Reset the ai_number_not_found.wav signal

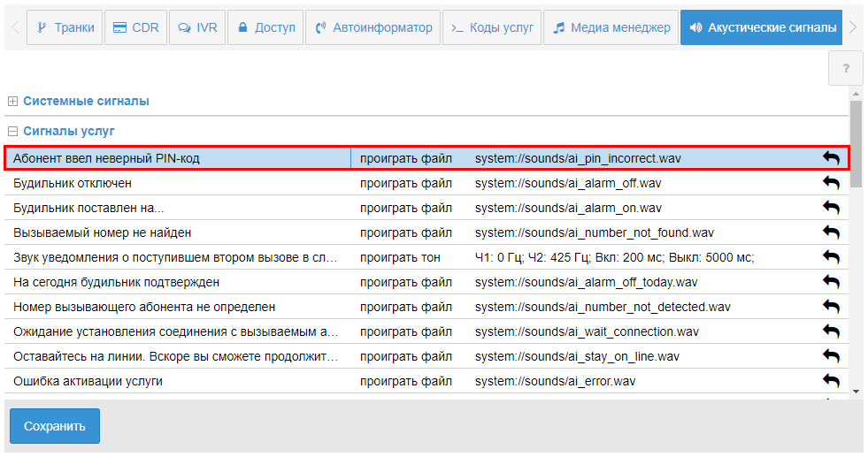[831, 232]
